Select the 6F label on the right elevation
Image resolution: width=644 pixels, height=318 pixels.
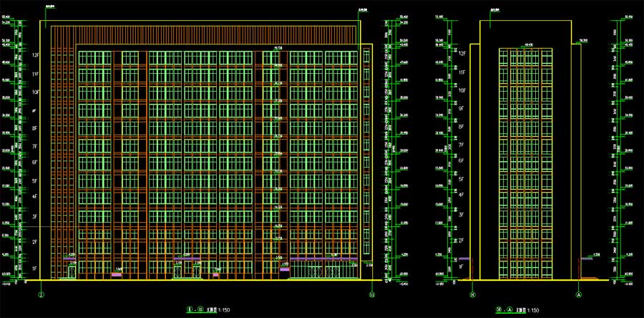(x=462, y=162)
